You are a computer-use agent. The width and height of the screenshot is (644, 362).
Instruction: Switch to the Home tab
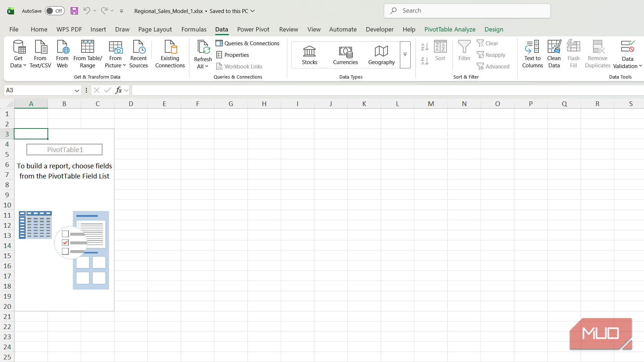[x=39, y=29]
